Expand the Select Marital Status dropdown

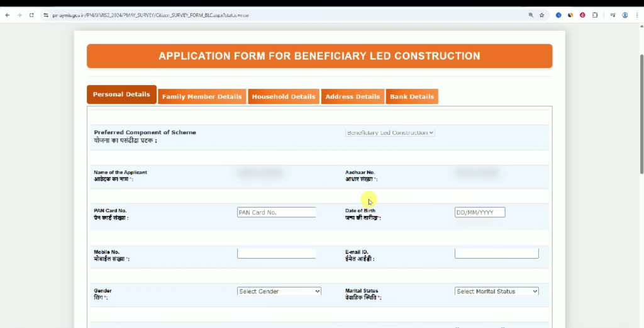[x=497, y=291]
